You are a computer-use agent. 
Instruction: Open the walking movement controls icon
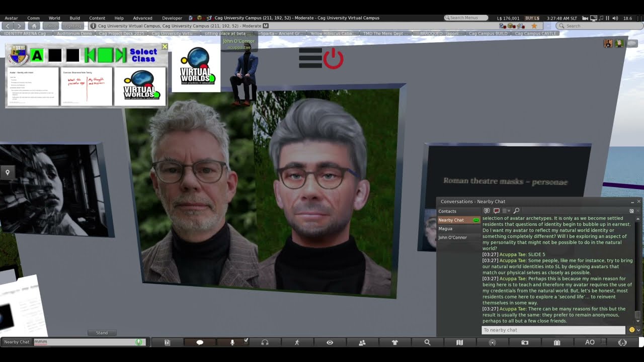tap(297, 342)
